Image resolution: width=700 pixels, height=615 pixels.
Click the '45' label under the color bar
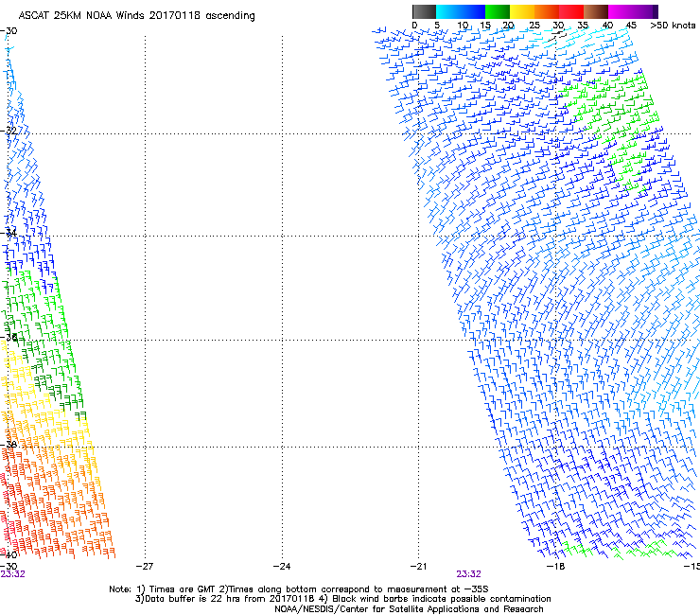tap(631, 26)
